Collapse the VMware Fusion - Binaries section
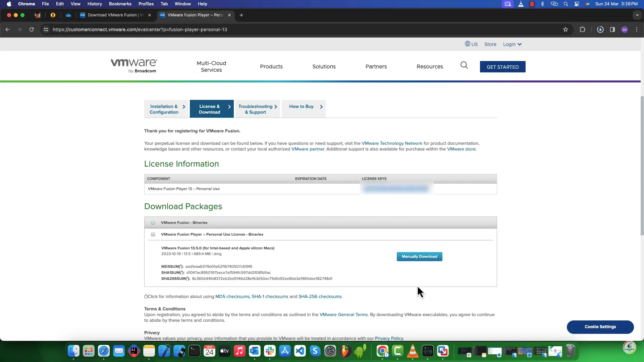This screenshot has width=644, height=362. (x=153, y=223)
